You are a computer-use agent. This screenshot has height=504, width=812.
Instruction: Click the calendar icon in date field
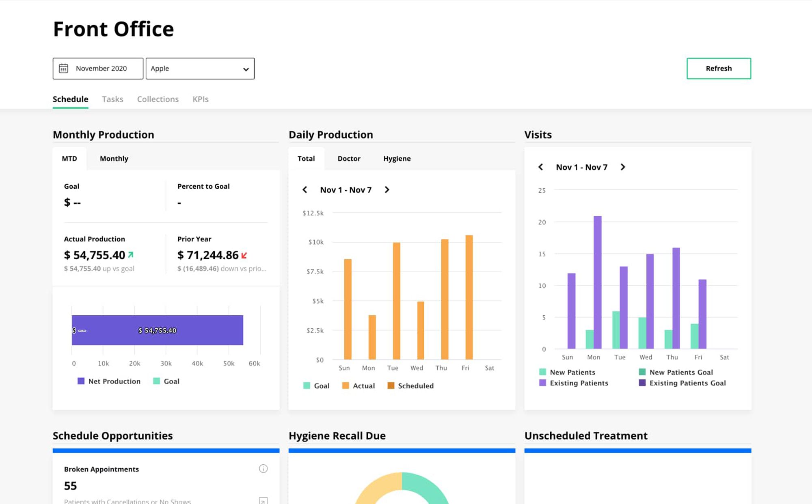coord(64,68)
